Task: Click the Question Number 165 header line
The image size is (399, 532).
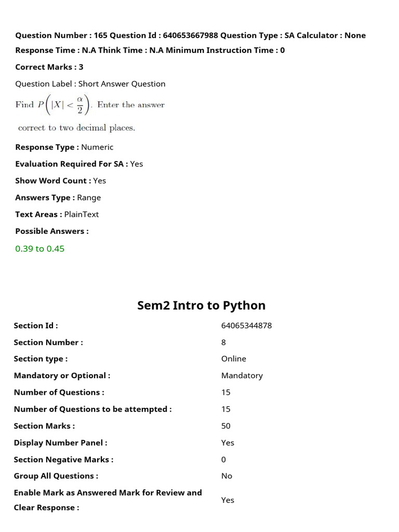Action: [190, 35]
